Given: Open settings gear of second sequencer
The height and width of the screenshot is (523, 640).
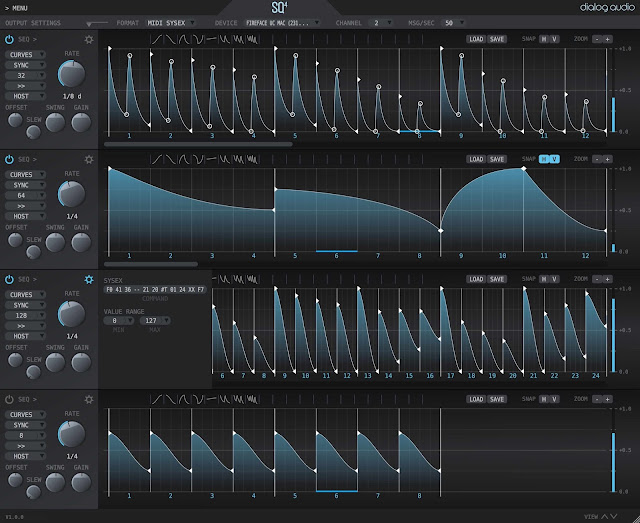Looking at the screenshot, I should coord(89,159).
